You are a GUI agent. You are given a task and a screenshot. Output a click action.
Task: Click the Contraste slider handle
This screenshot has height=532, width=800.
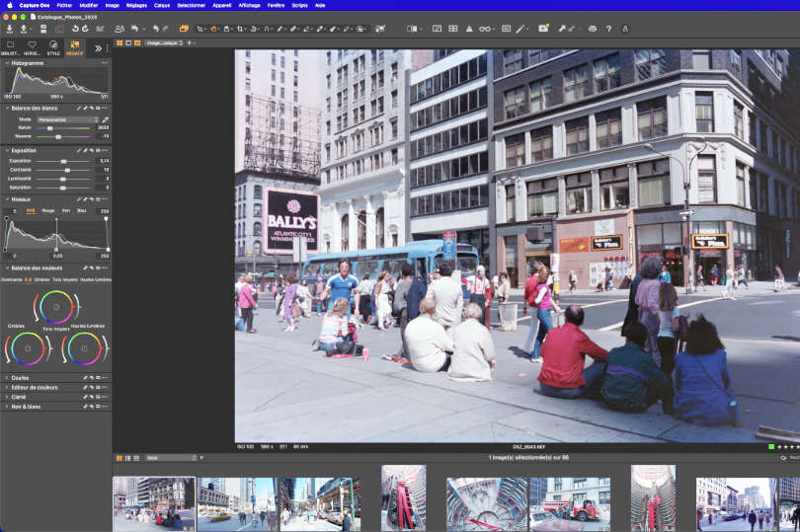[x=67, y=170]
